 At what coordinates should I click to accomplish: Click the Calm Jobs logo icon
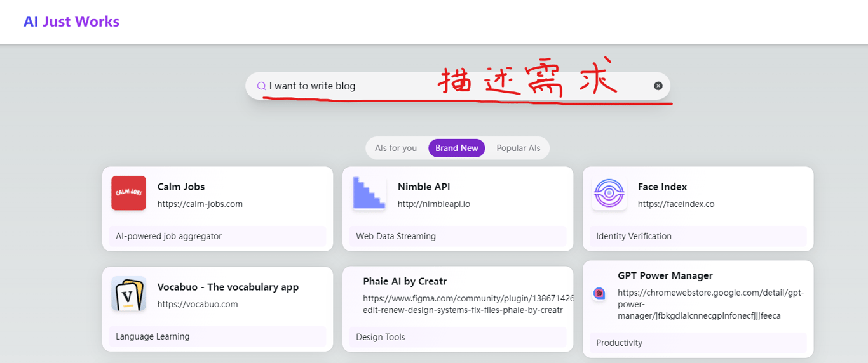pyautogui.click(x=129, y=193)
